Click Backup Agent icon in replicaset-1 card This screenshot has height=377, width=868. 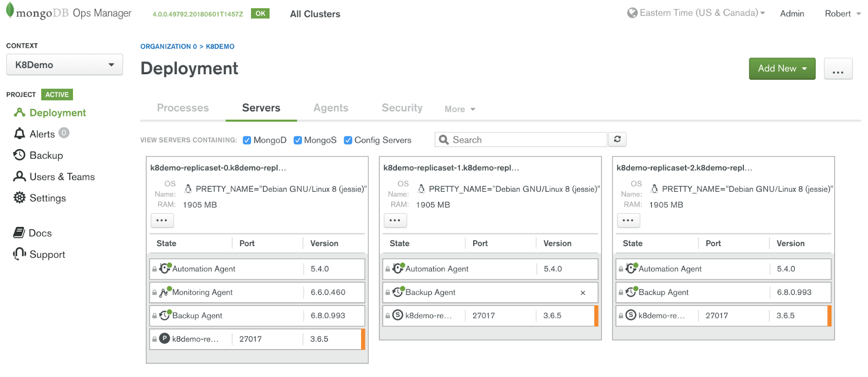point(399,292)
